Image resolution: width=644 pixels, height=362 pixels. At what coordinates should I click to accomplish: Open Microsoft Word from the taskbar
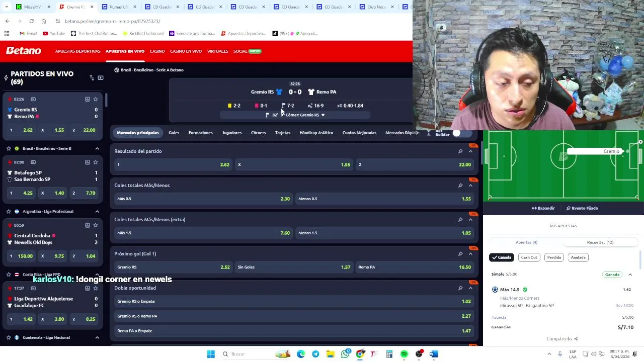[434, 354]
